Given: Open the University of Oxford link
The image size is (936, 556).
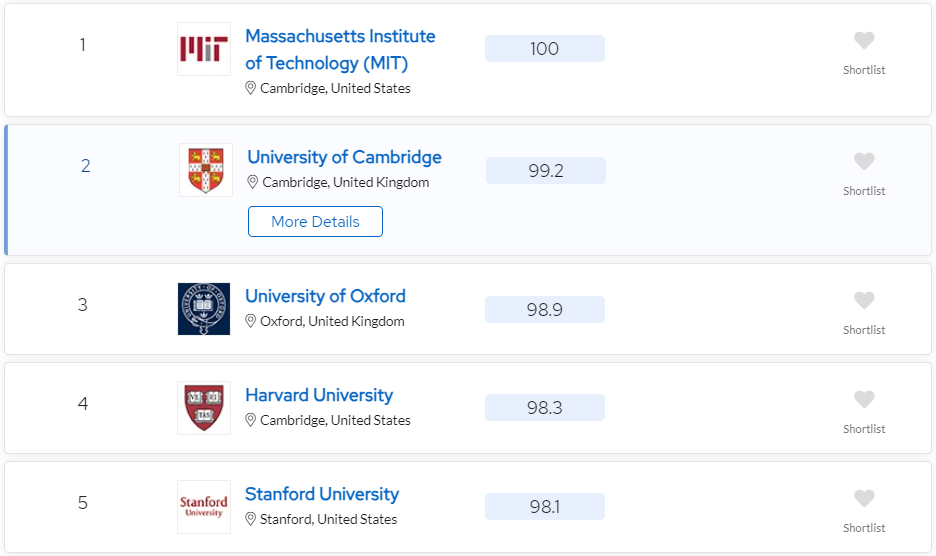Looking at the screenshot, I should coord(325,296).
